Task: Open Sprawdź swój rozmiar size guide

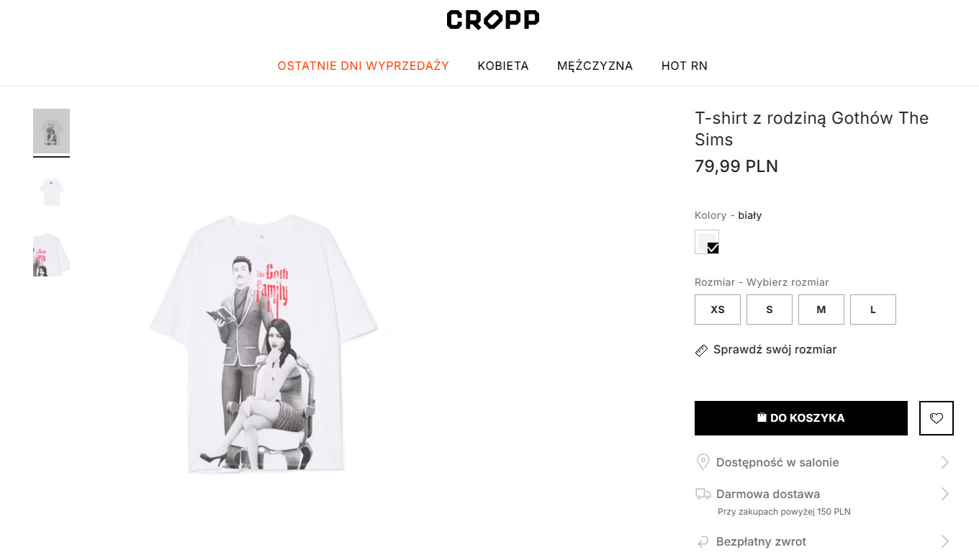Action: [775, 350]
